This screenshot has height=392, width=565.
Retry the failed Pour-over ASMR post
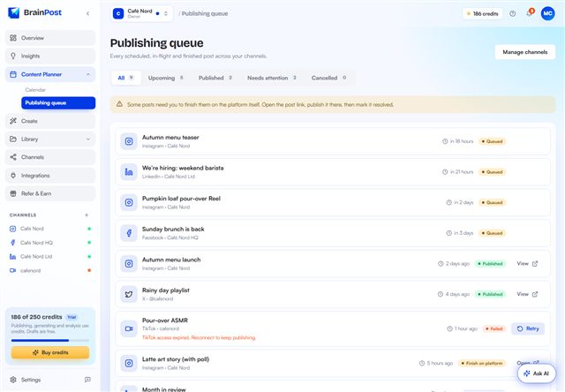pyautogui.click(x=528, y=328)
